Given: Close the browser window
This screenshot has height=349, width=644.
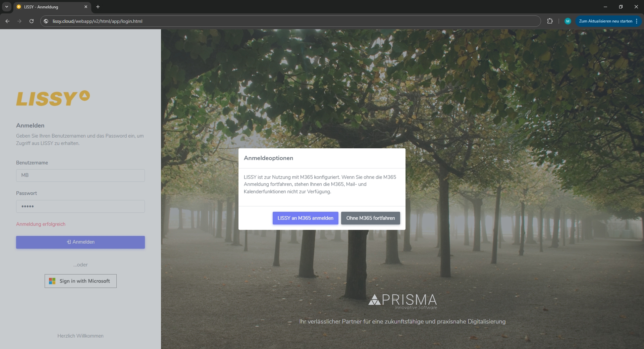Looking at the screenshot, I should tap(636, 7).
